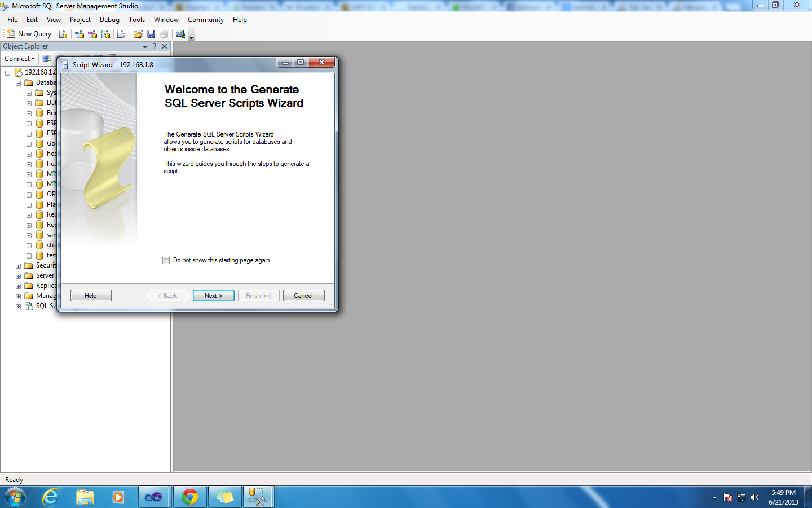Screen dimensions: 812x508
Task: Open an Analysis Services DMX Query
Action: click(92, 34)
